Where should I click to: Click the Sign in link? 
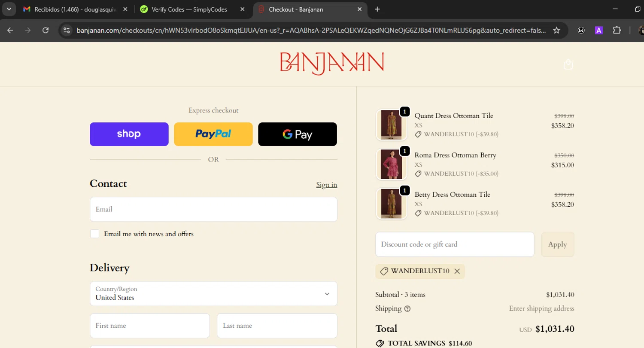click(327, 185)
